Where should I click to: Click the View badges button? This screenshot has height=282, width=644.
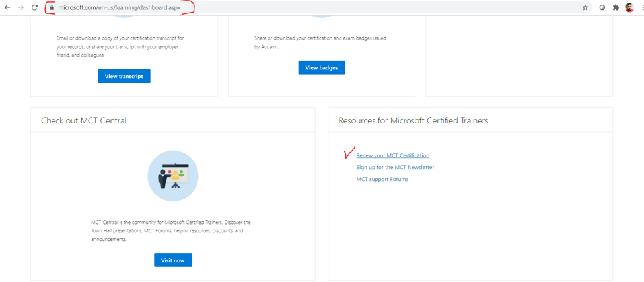pos(322,68)
